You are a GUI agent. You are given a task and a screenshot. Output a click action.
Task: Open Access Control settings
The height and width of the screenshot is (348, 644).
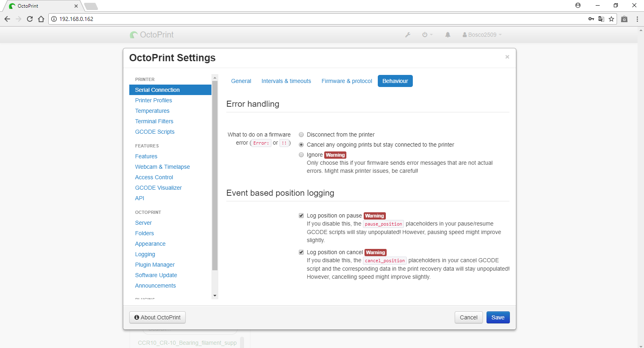(x=170, y=177)
